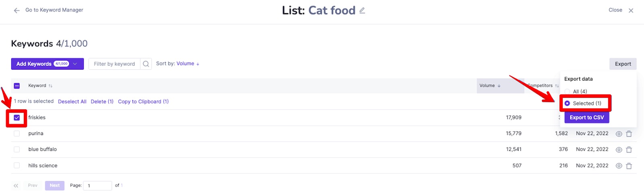Delete hills science row via trash icon
The image size is (644, 194).
tap(629, 166)
